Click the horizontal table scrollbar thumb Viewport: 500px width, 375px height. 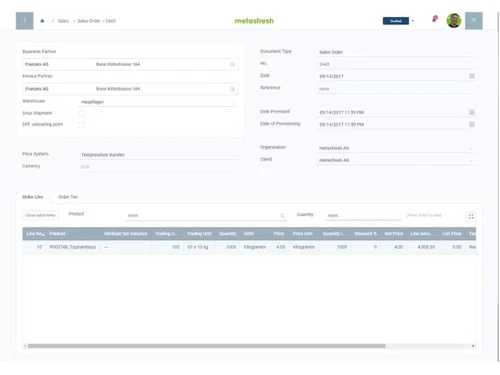pos(207,346)
